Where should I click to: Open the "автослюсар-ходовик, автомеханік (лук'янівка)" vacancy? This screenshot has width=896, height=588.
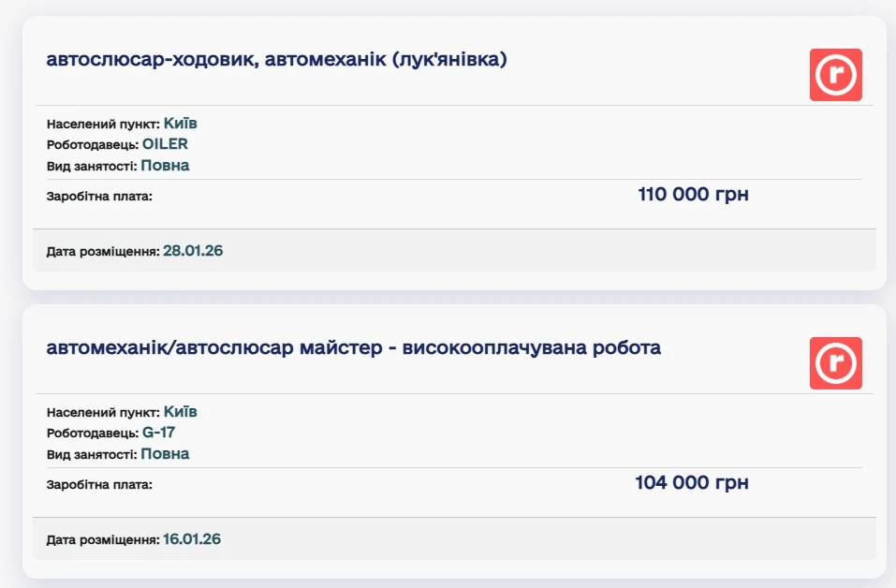[279, 58]
